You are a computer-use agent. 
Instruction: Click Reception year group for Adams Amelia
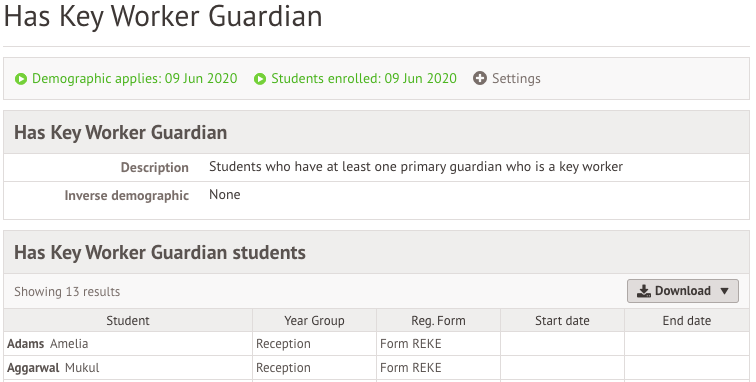pyautogui.click(x=283, y=344)
